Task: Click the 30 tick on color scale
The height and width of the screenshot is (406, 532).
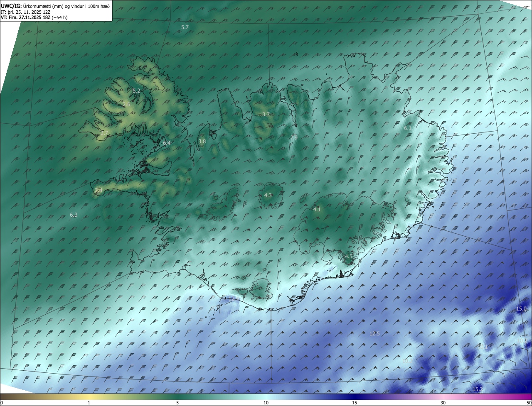Action: (x=443, y=403)
